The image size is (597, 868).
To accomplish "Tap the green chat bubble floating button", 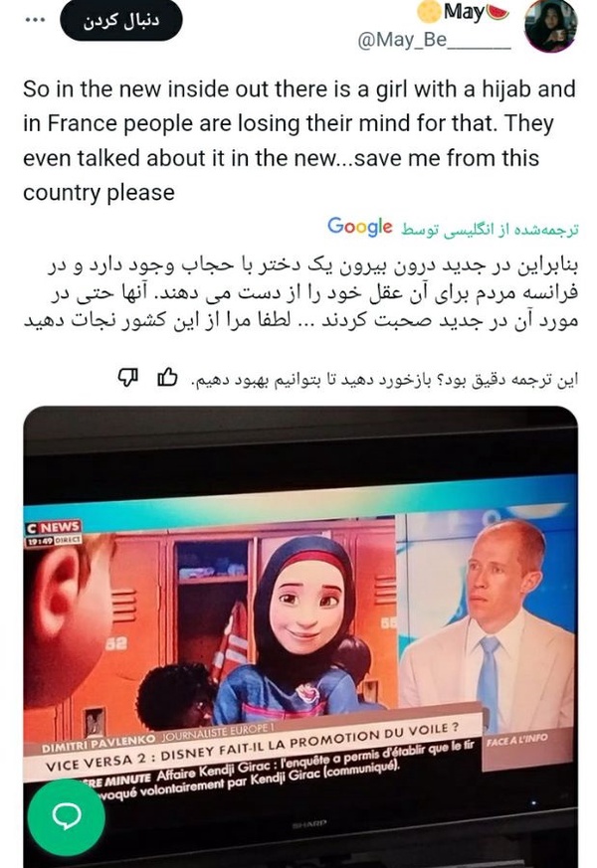I will coord(67,816).
